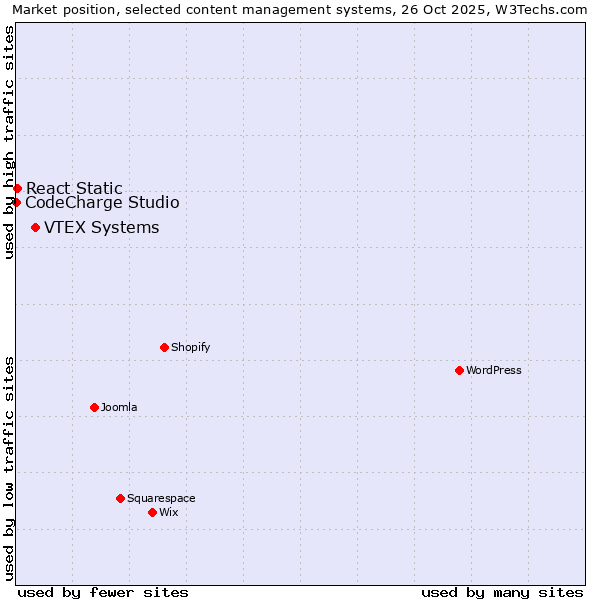Click the 'used by many sites' axis label
The image size is (600, 600).
(x=502, y=592)
